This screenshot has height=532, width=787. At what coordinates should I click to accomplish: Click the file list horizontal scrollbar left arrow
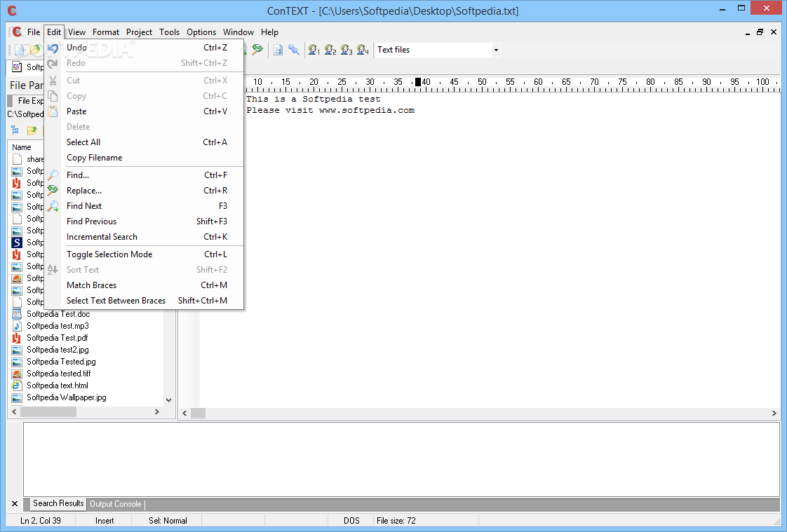14,411
